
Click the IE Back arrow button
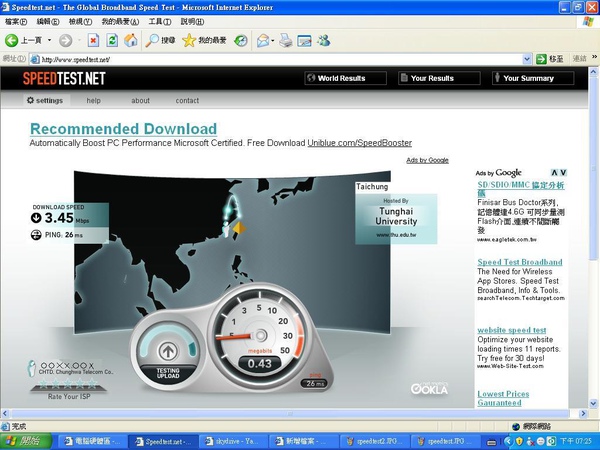tap(11, 40)
